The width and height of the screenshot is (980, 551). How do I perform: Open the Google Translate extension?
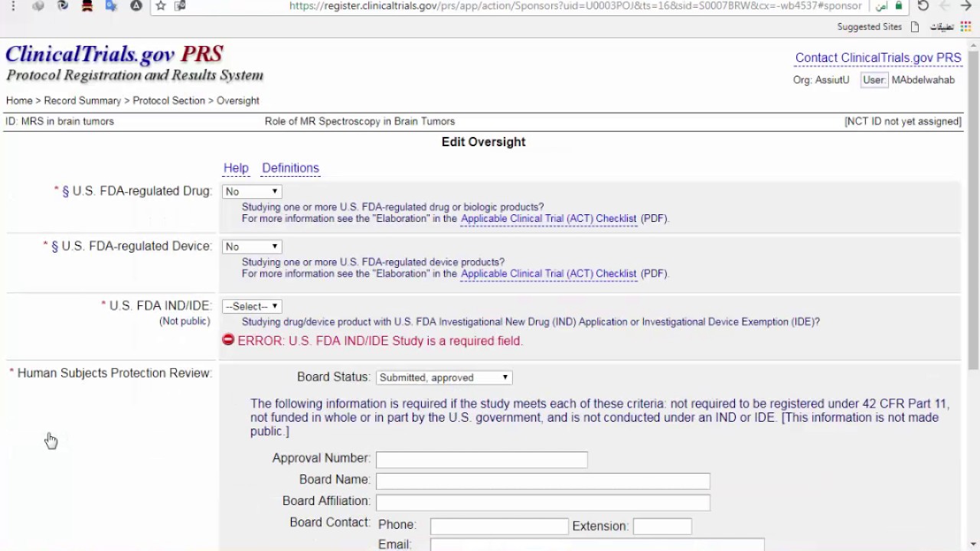click(x=111, y=6)
